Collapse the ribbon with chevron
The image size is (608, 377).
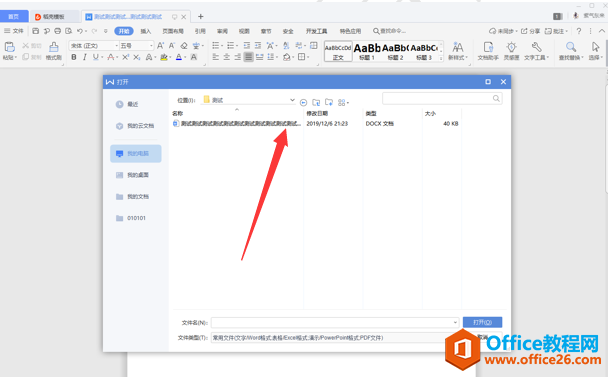coord(602,31)
